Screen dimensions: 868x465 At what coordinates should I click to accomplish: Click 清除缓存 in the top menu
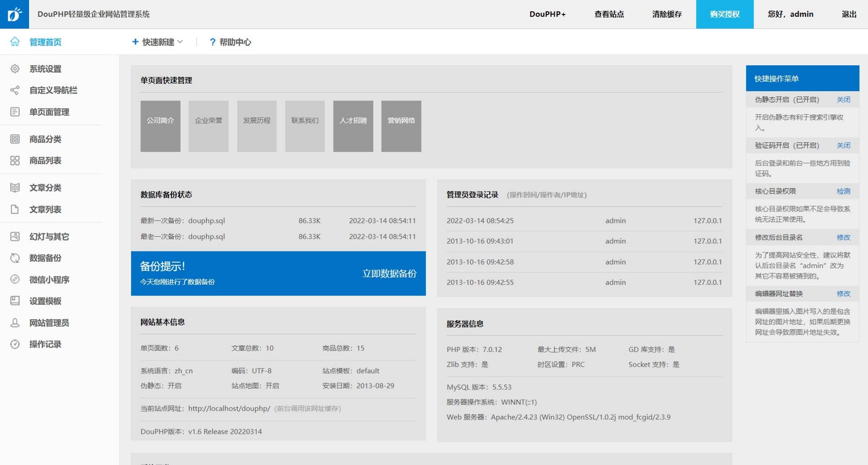click(x=666, y=14)
